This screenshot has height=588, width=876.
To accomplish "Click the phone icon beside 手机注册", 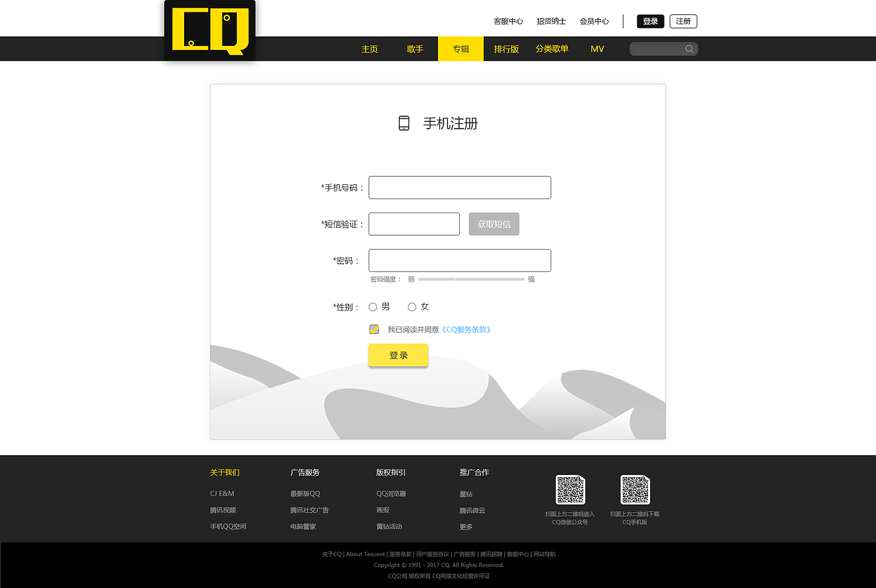I will click(x=404, y=123).
